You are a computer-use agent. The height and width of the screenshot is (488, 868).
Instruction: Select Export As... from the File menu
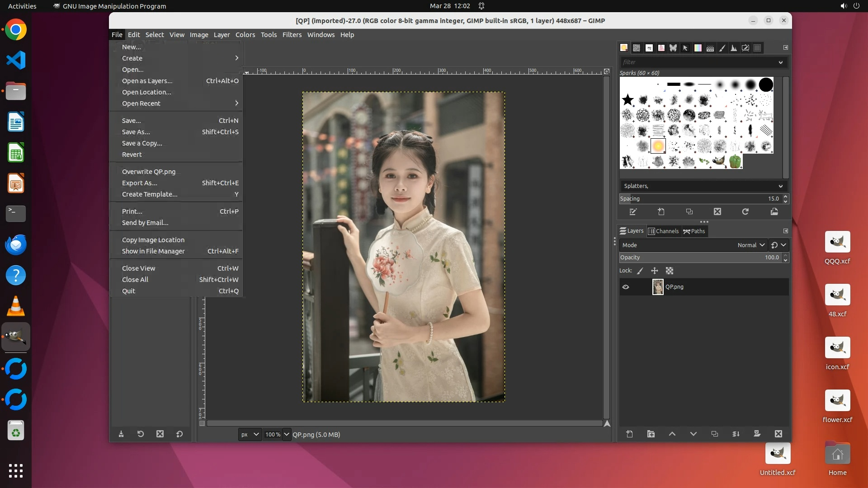[140, 183]
